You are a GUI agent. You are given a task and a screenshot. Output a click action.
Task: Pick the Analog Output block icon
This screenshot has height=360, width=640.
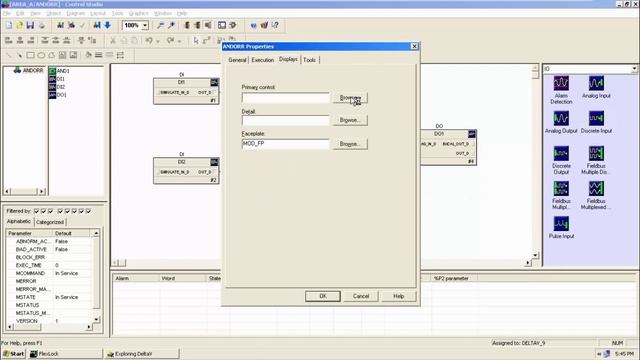tap(561, 118)
